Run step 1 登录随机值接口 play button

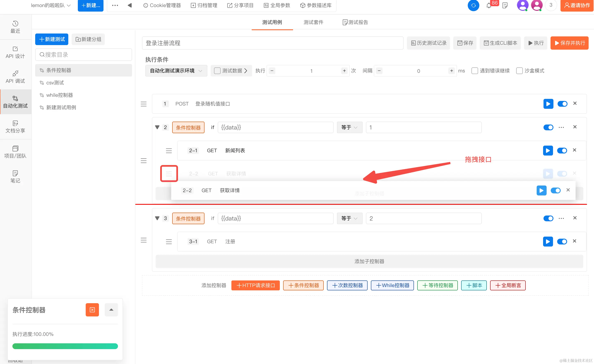click(x=548, y=104)
